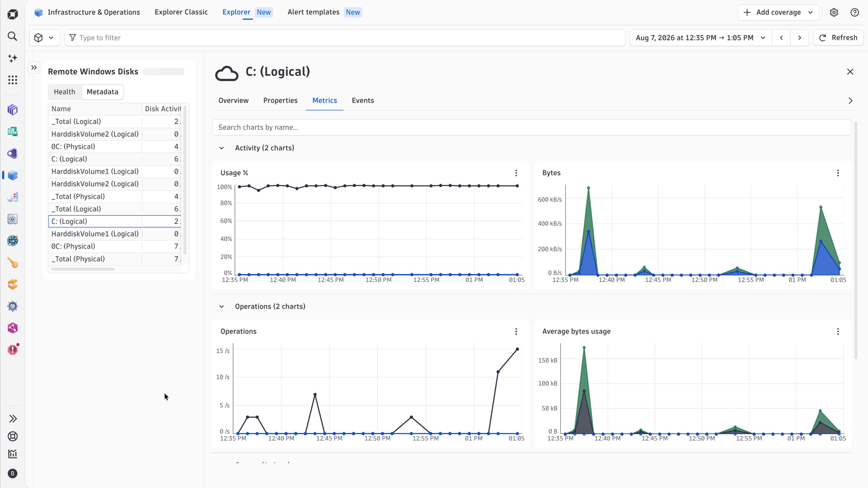
Task: Open the purple rounded app icon in sidebar
Action: pos(12,153)
